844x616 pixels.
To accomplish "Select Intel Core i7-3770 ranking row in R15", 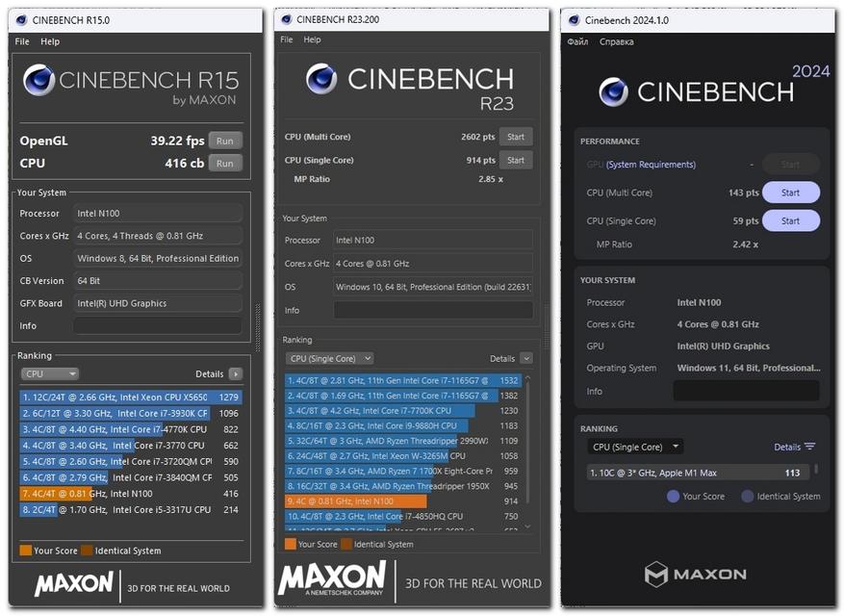I will [x=131, y=446].
